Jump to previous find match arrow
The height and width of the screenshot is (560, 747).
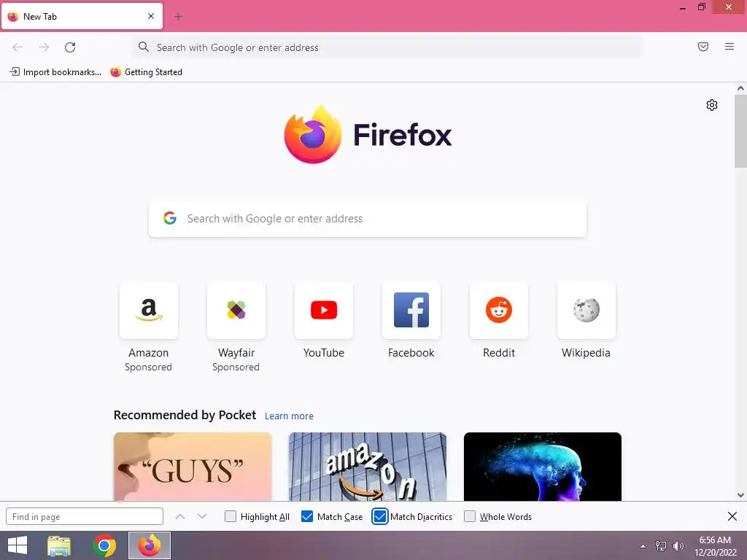click(180, 517)
